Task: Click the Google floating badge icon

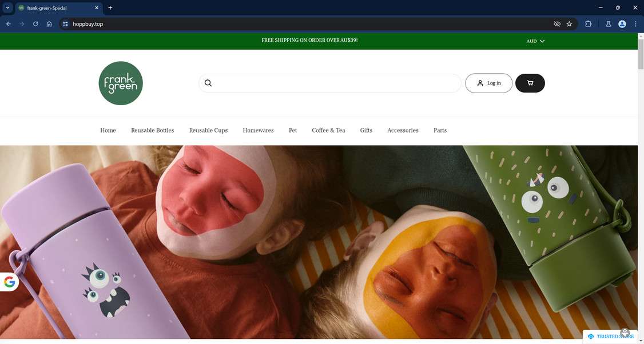Action: coord(10,282)
